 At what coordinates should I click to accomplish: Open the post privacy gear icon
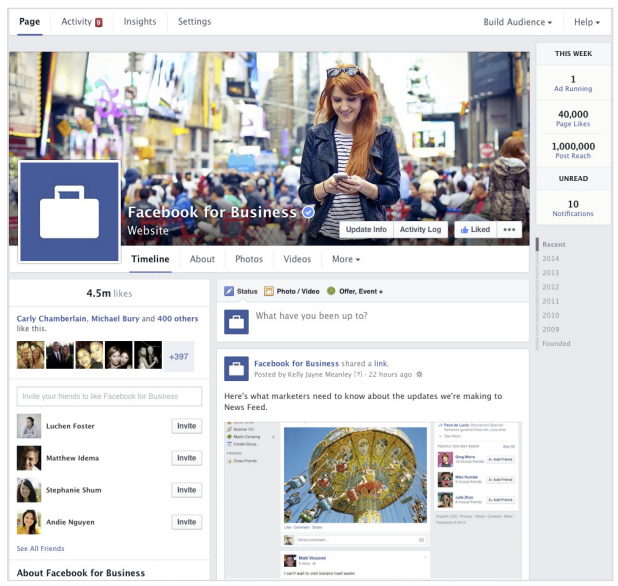(419, 374)
